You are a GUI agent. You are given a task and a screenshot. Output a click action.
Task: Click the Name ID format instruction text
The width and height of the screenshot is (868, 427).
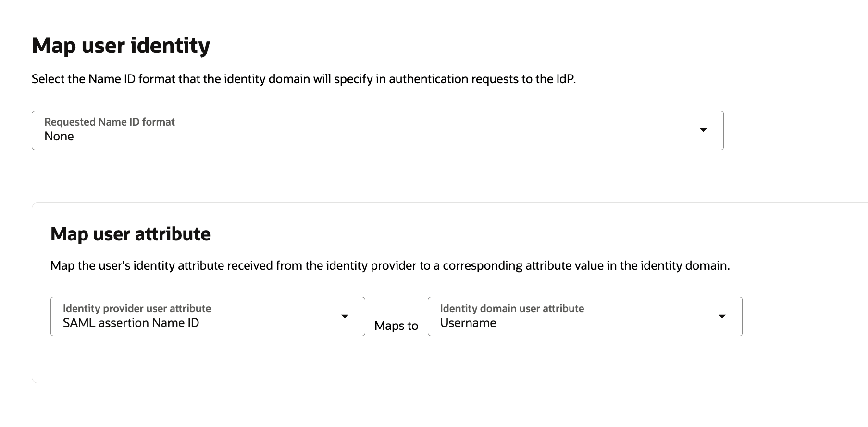tap(305, 78)
